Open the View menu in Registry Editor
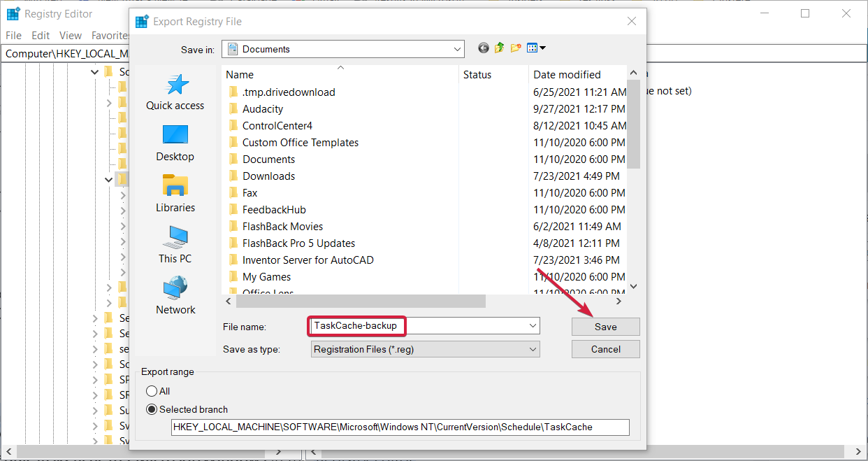This screenshot has width=868, height=461. tap(71, 35)
